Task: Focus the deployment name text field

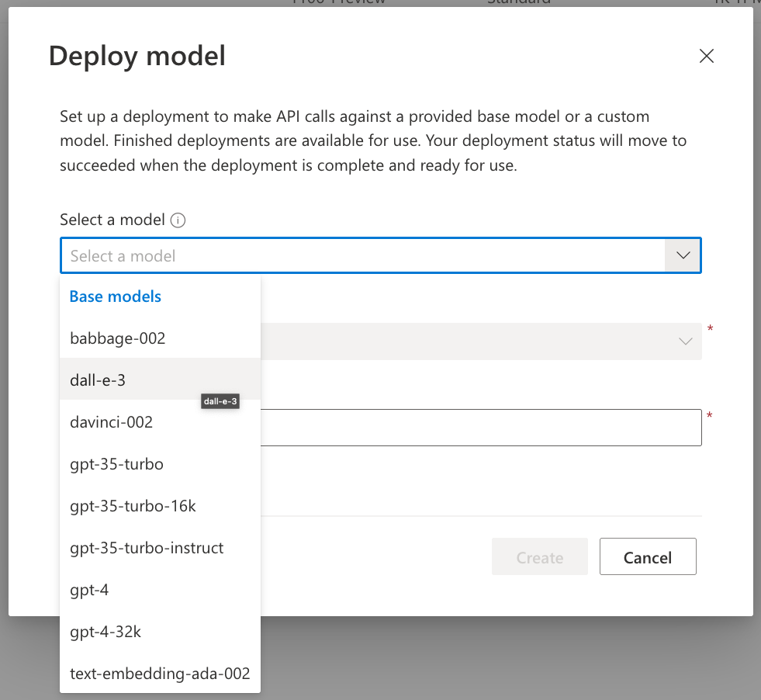Action: pyautogui.click(x=481, y=428)
